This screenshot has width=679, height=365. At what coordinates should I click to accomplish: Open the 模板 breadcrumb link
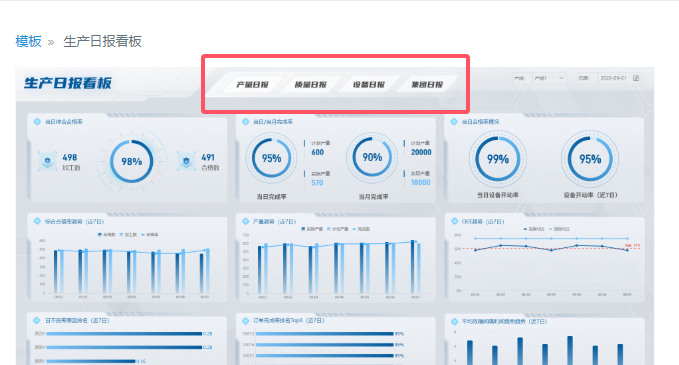pos(28,42)
